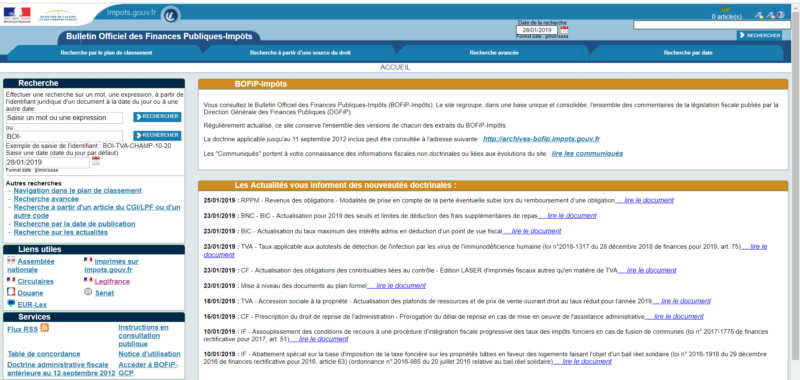
Task: Click the orange RSS feed icon
Action: pos(44,327)
